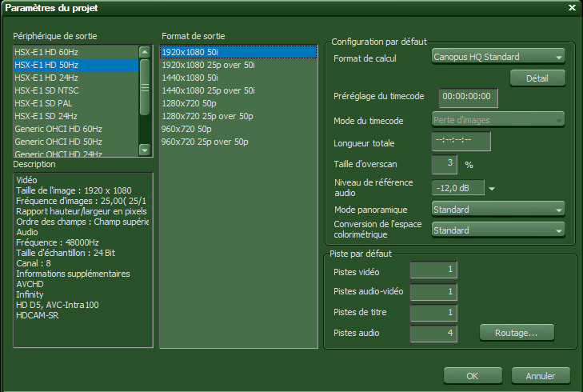Select 1920x1080 50i output format
The height and width of the screenshot is (392, 583).
tap(238, 52)
